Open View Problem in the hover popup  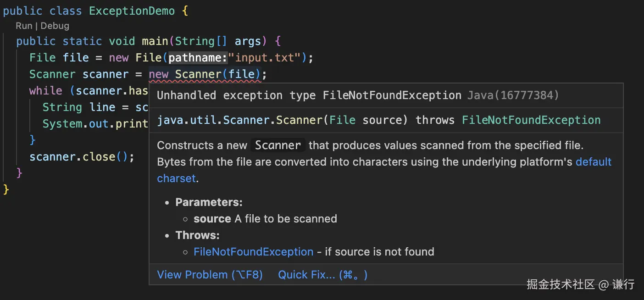(210, 275)
